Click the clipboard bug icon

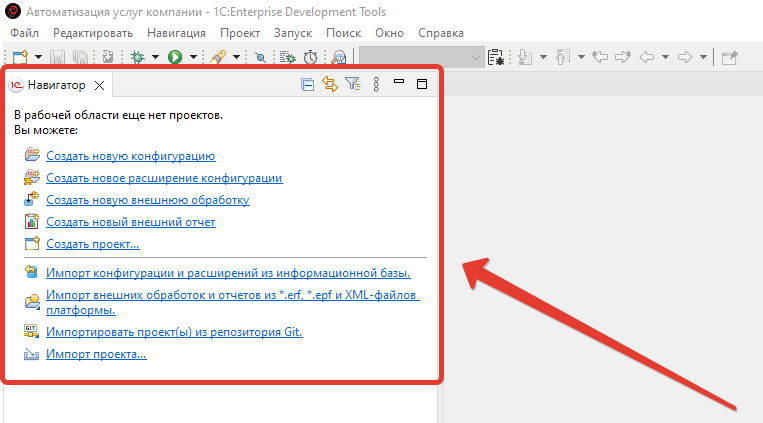[496, 57]
